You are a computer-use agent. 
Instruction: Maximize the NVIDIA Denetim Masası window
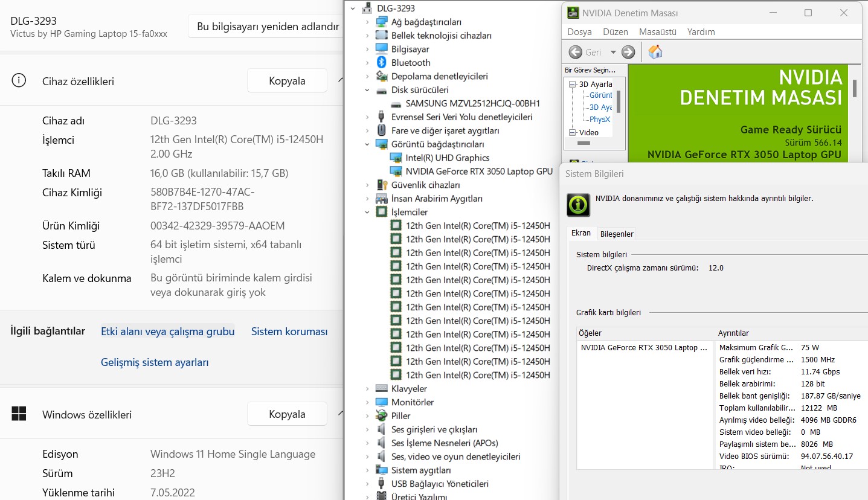click(808, 13)
